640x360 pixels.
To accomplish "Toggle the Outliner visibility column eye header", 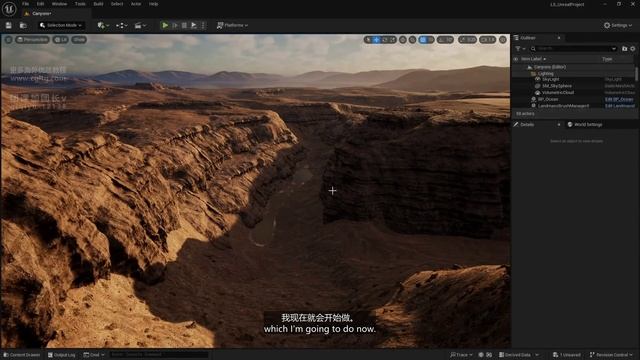I will point(516,59).
